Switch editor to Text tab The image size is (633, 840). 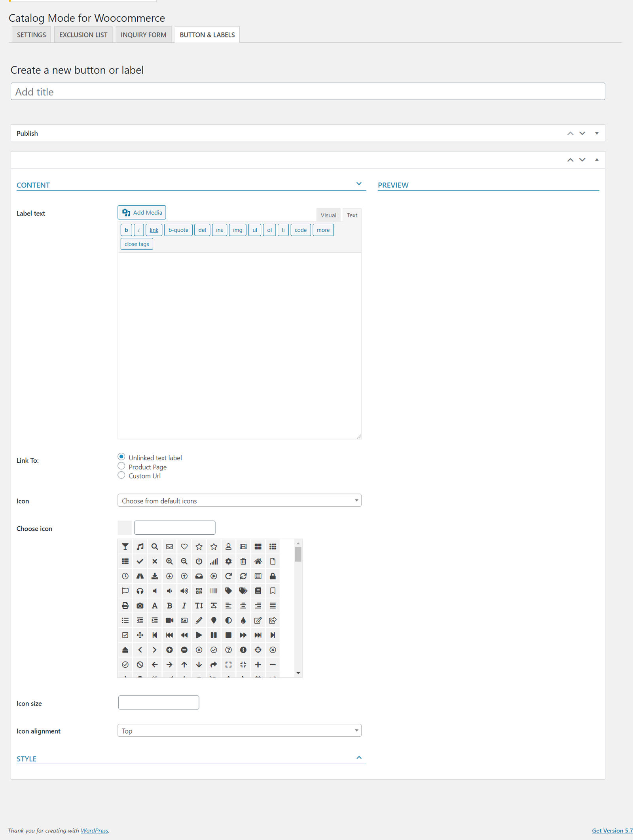352,215
